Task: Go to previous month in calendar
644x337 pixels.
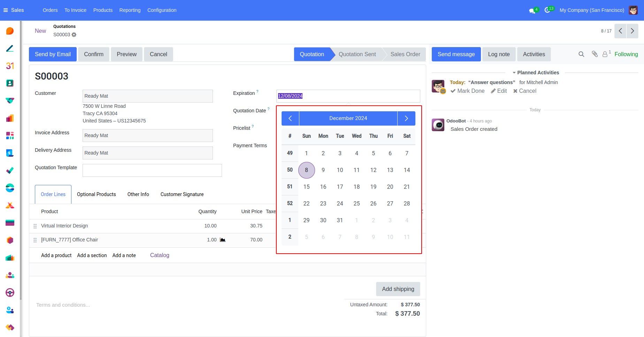Action: click(290, 119)
